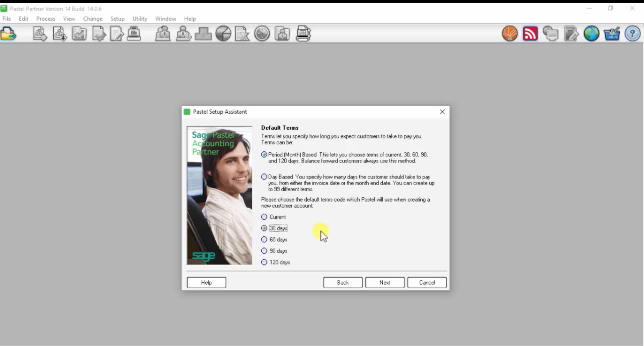Click the cash register toolbar icon

pyautogui.click(x=134, y=33)
